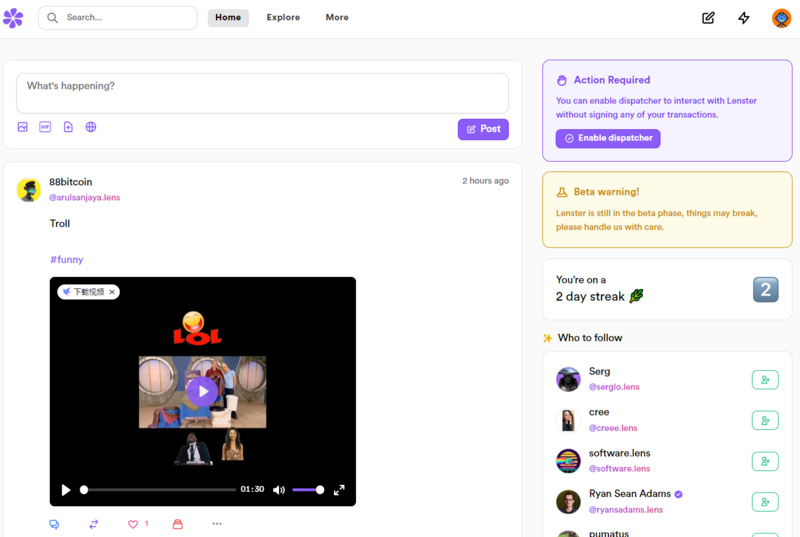Attach an image to the post
Screen dimensions: 800x537
(x=23, y=127)
